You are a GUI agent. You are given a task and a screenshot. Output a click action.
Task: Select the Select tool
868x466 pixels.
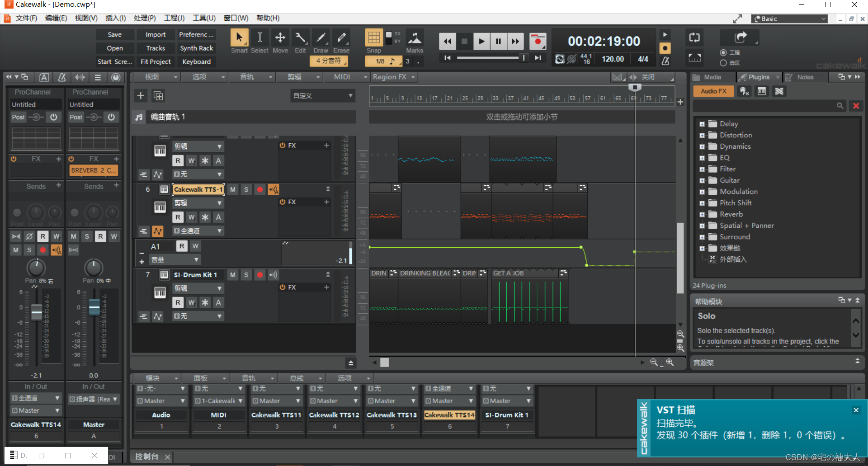(259, 38)
